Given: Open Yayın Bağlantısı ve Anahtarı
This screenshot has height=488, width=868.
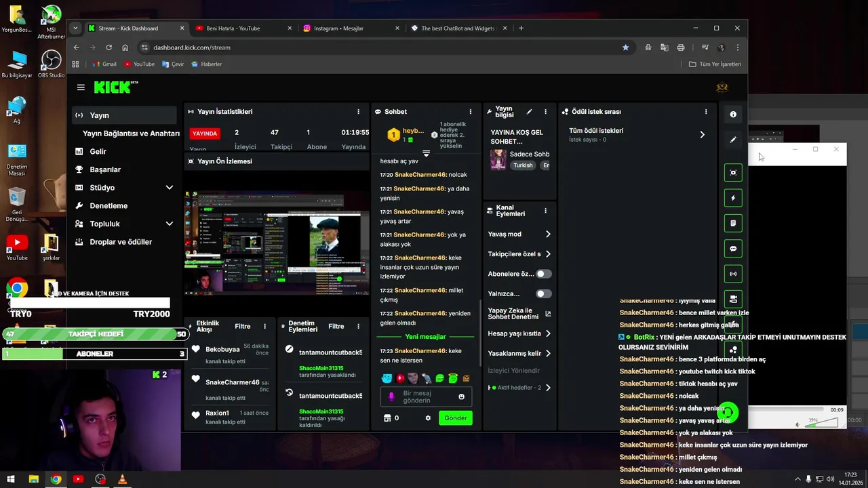Looking at the screenshot, I should click(x=131, y=134).
